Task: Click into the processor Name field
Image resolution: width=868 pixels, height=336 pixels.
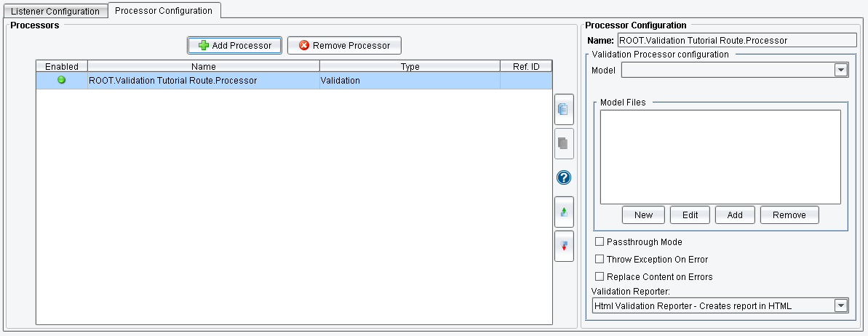Action: point(736,41)
